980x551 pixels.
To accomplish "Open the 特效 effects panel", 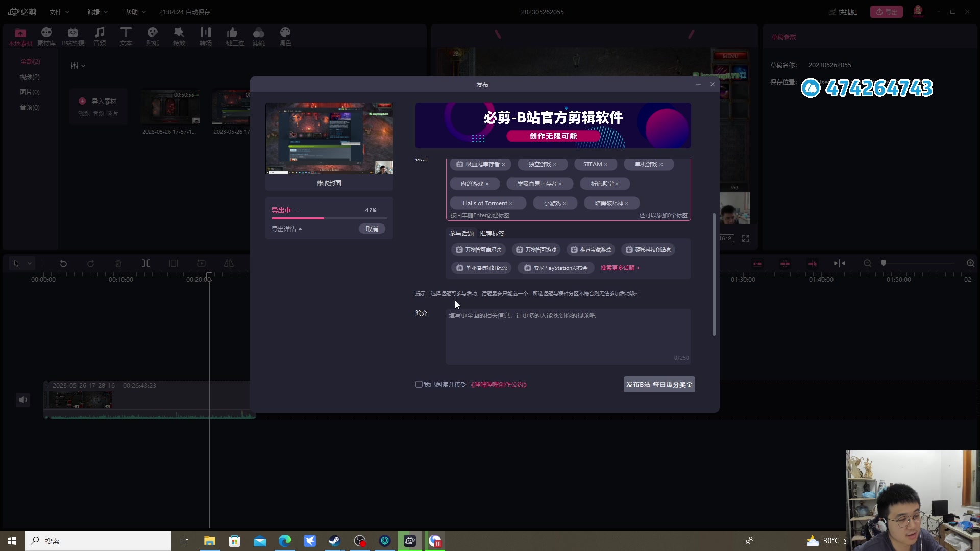I will coord(179,37).
